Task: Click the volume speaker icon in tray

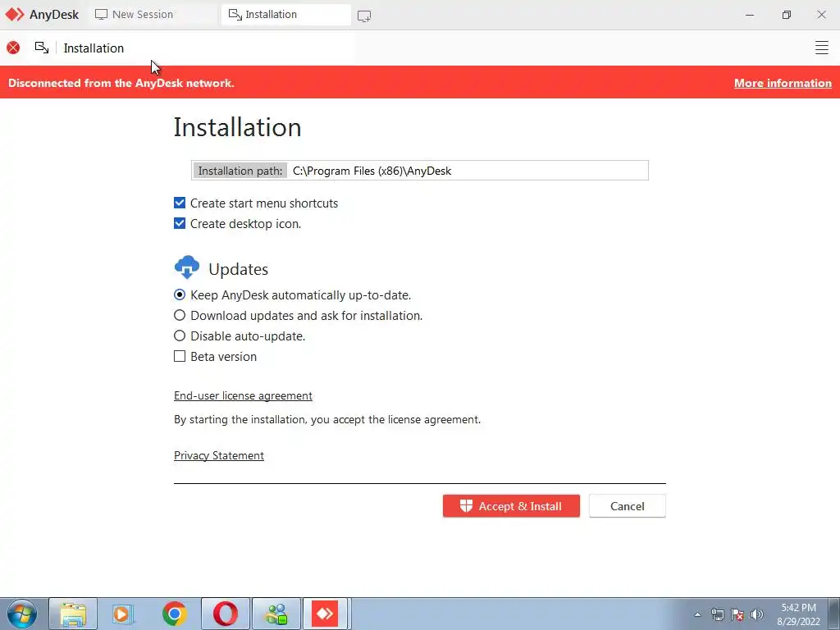Action: pos(757,614)
